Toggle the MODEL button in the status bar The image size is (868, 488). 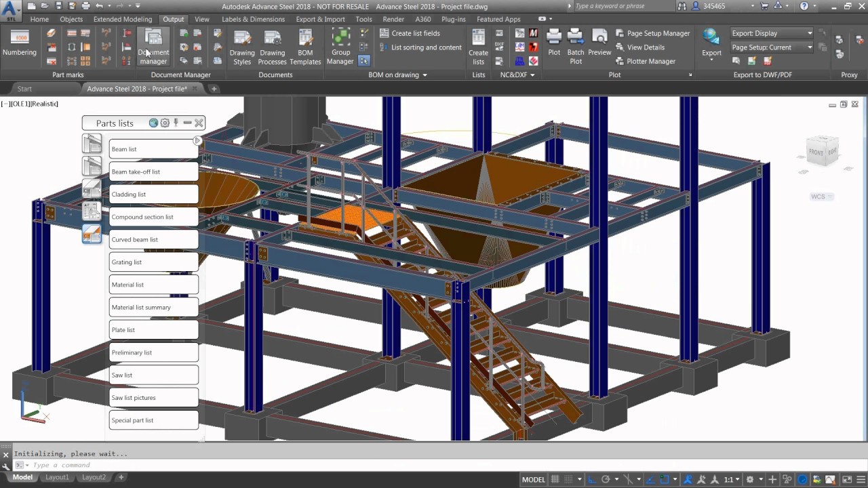click(533, 479)
